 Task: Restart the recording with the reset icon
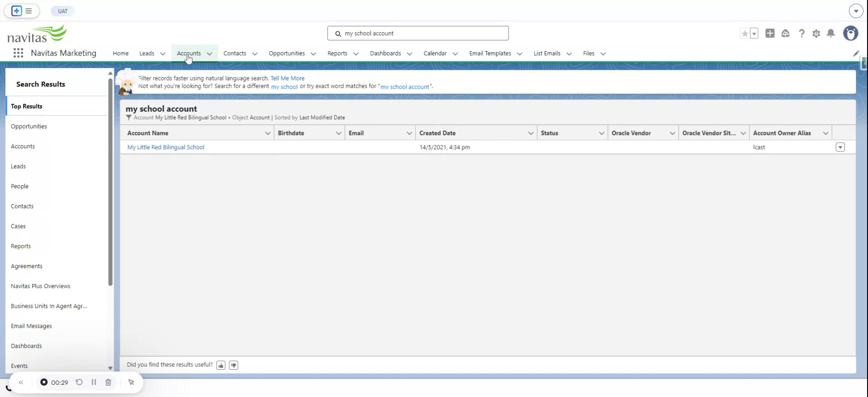79,382
